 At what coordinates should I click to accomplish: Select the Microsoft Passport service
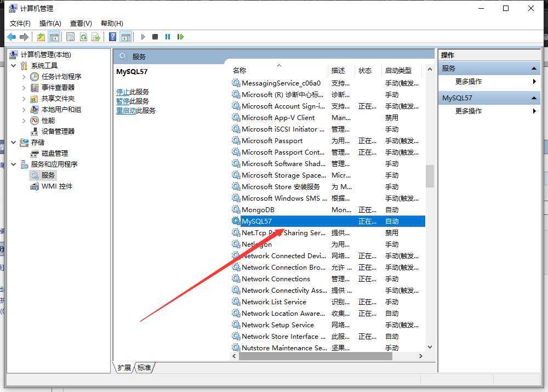(x=328, y=140)
